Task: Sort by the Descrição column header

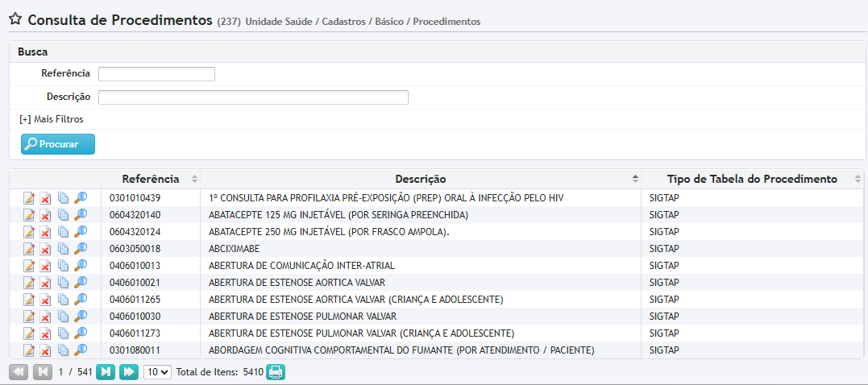Action: click(x=420, y=179)
